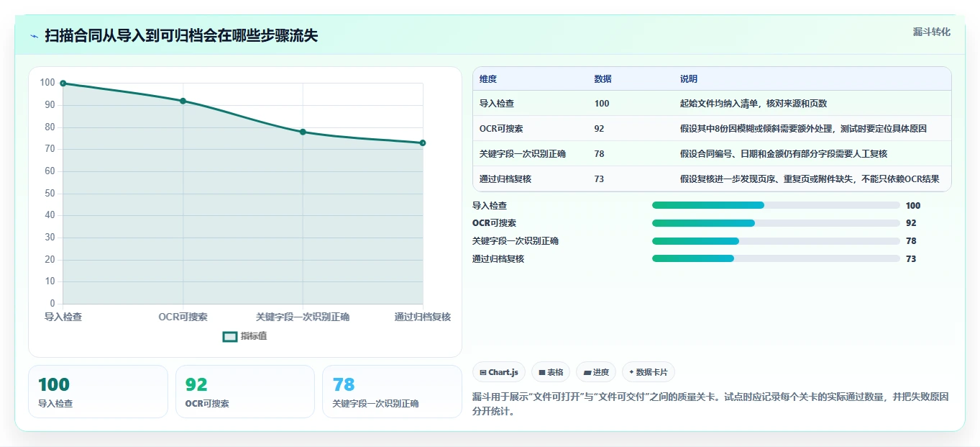Open the stat card showing 100 导入检查

(98, 392)
